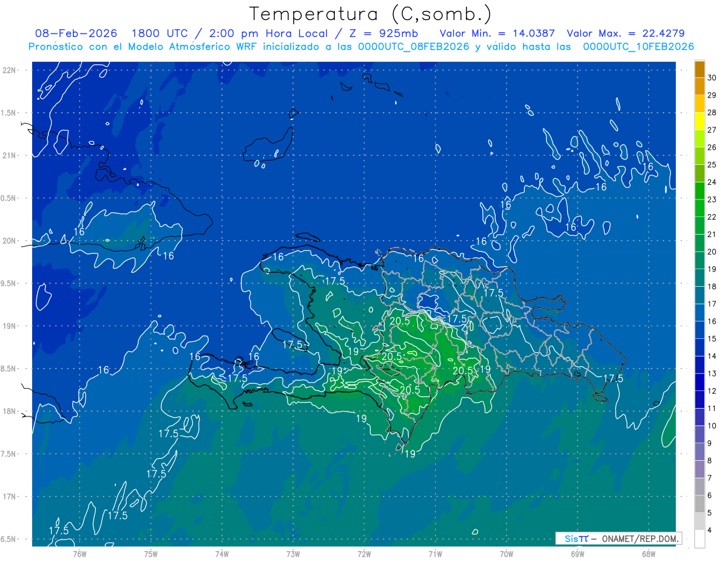Image resolution: width=728 pixels, height=562 pixels.
Task: Click the legend scale number '6'
Action: (x=710, y=495)
